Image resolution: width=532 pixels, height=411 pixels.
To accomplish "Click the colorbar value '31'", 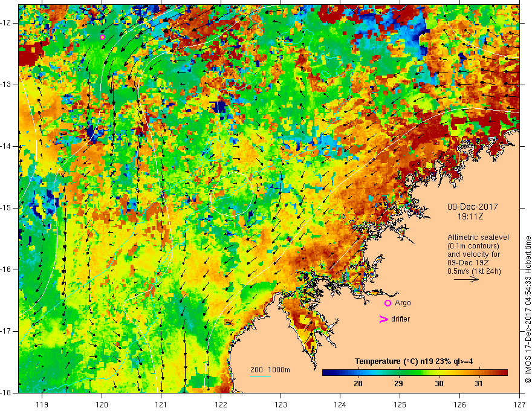I will pyautogui.click(x=479, y=384).
